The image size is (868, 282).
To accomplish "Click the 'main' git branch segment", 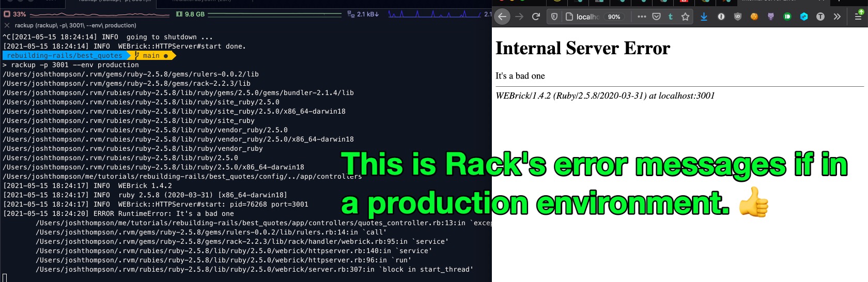I will (152, 55).
